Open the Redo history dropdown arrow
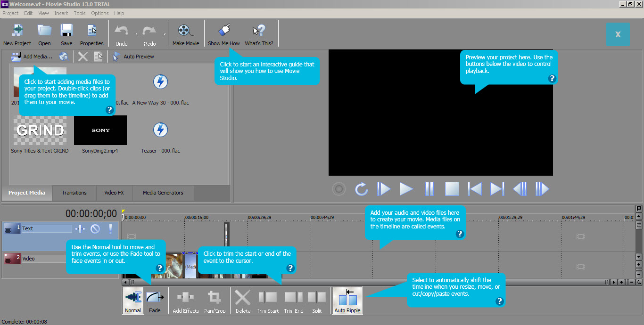This screenshot has height=325, width=644. 165,34
